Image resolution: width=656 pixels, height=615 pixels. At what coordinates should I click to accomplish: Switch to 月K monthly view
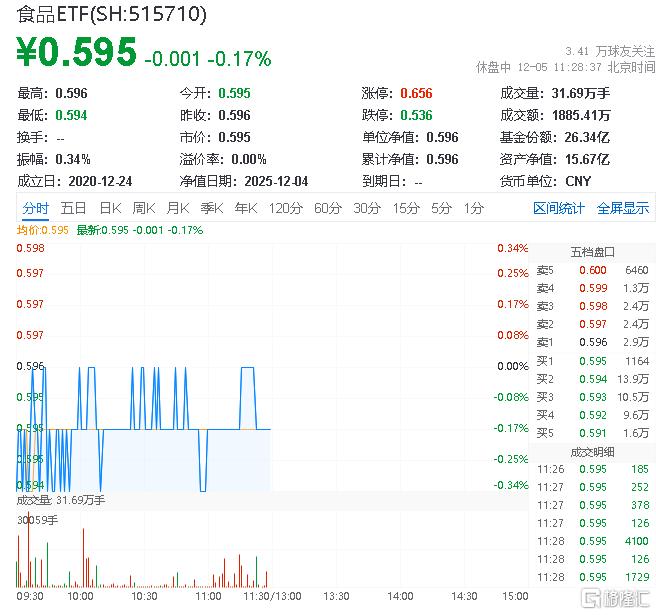pos(178,208)
